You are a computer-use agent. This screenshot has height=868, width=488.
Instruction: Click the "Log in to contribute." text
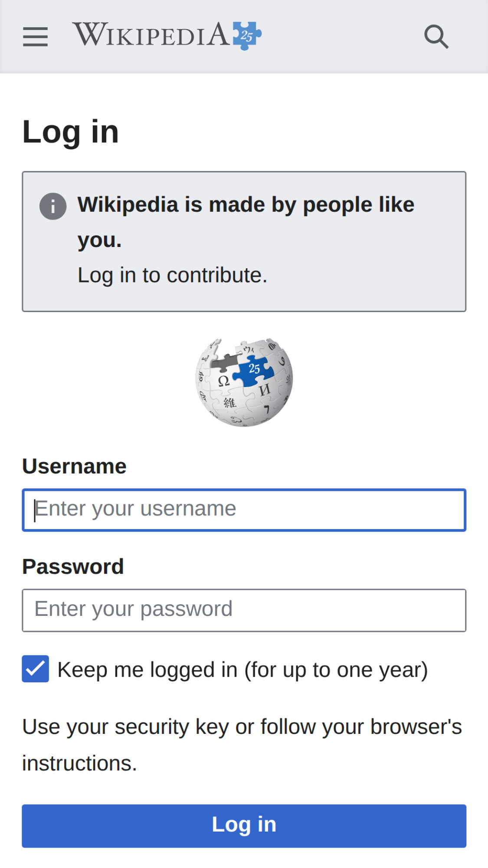[172, 275]
